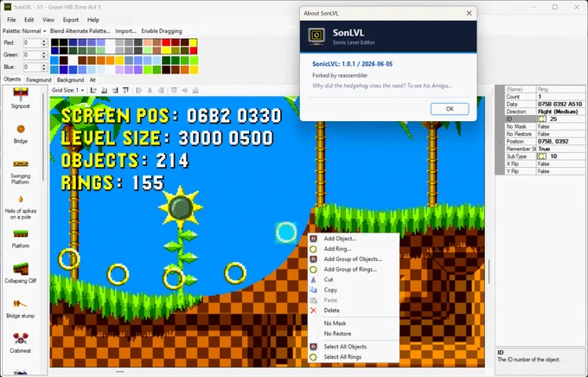This screenshot has width=588, height=377.
Task: Toggle No Mask in the context menu
Action: (335, 323)
